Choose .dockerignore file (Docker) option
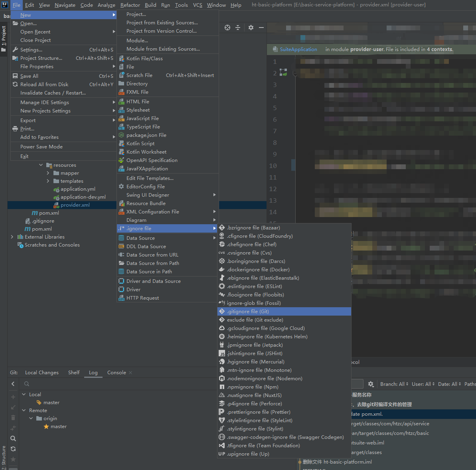Screen dimensions: 476x470 [x=284, y=270]
